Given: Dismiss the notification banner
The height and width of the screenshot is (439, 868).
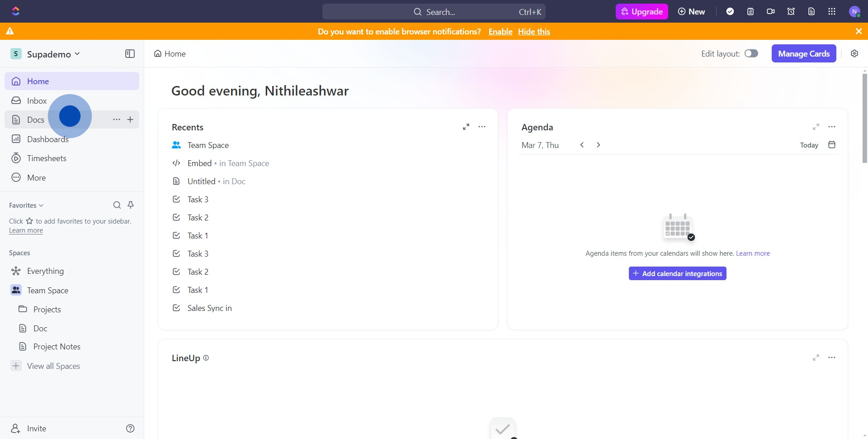Looking at the screenshot, I should [859, 31].
